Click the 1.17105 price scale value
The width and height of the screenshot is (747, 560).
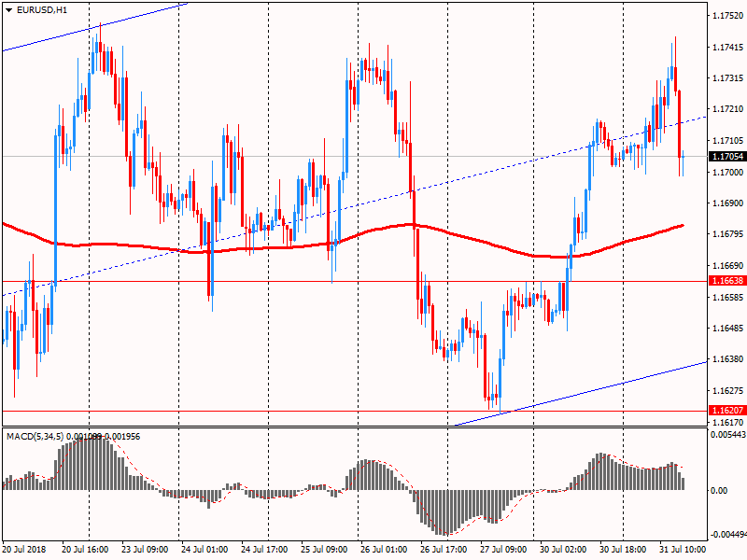coord(727,141)
